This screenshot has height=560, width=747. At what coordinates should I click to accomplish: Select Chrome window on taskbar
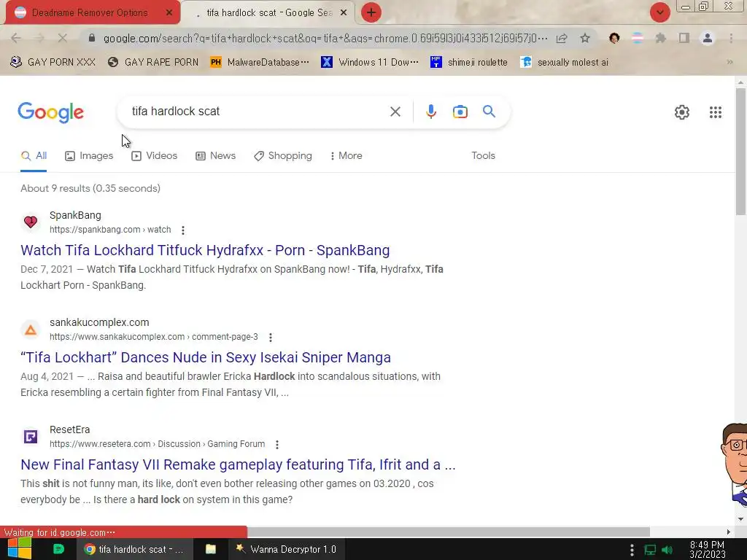[134, 549]
